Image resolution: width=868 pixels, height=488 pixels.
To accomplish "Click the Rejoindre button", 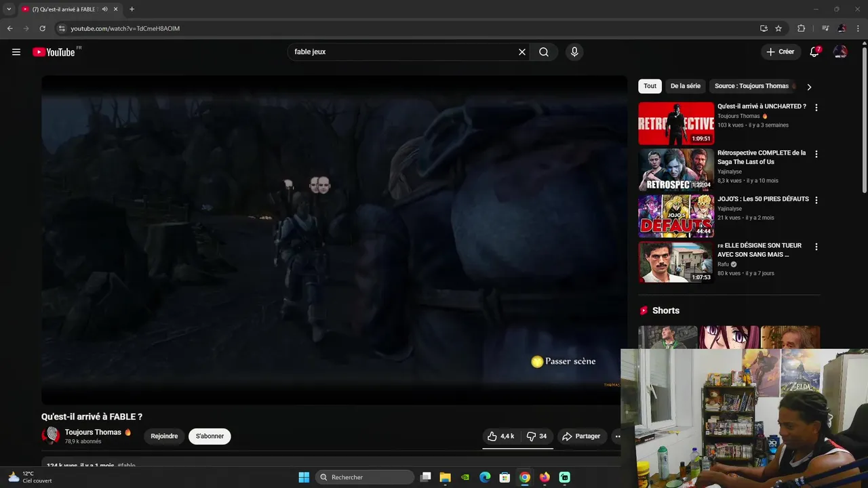I will pyautogui.click(x=164, y=436).
